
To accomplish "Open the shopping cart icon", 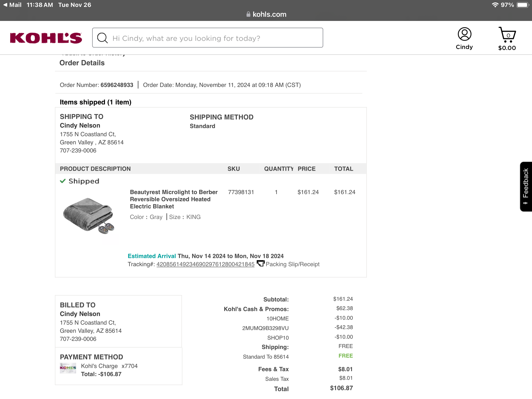I will (507, 35).
